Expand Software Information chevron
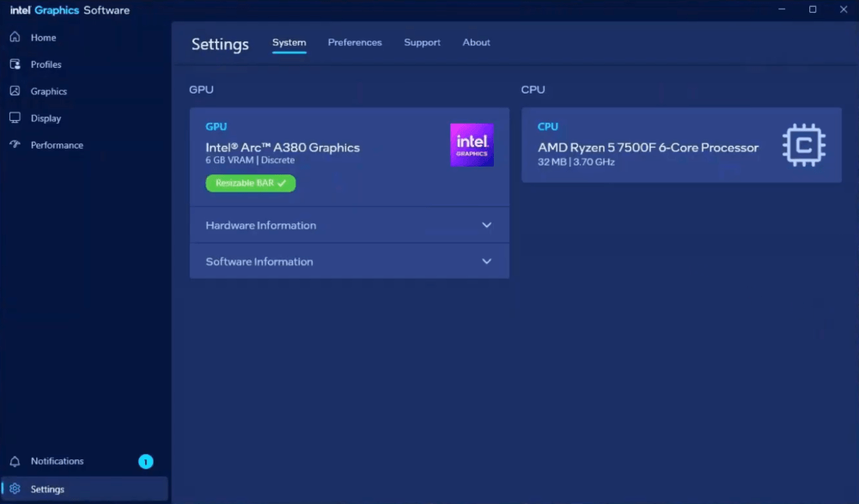859x504 pixels. tap(486, 261)
